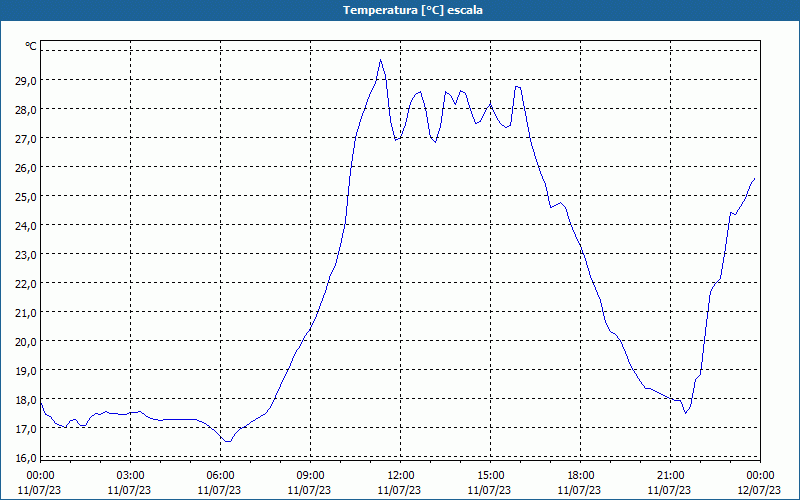Click the '03:00' time axis label
This screenshot has width=800, height=500.
pyautogui.click(x=130, y=476)
